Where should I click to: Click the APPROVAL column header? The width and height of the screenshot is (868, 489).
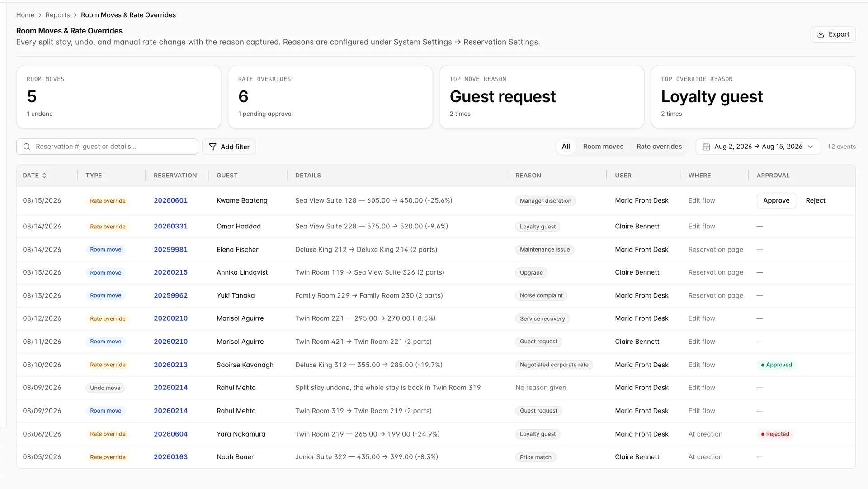click(x=773, y=176)
